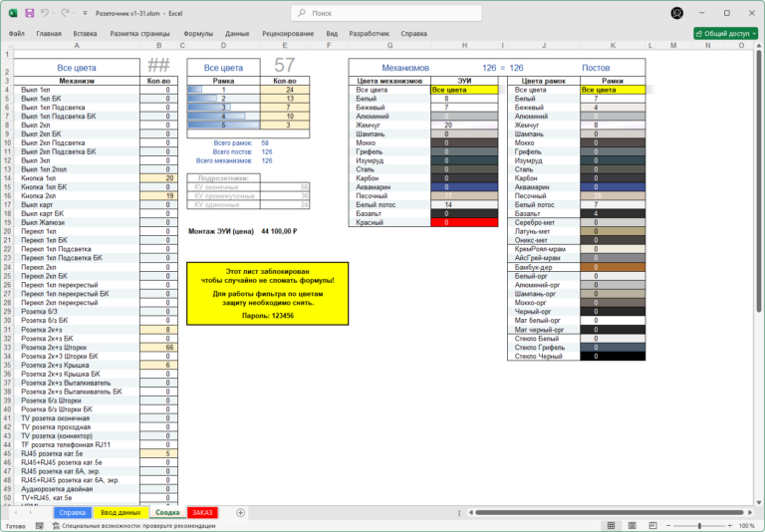This screenshot has width=765, height=532.
Task: Adjust the zoom slider handle
Action: coord(699,526)
